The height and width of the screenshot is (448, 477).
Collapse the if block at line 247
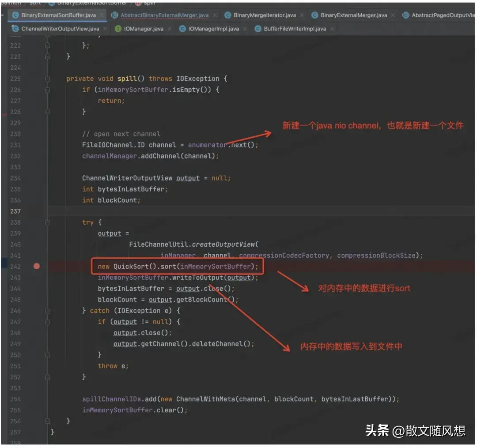click(48, 322)
